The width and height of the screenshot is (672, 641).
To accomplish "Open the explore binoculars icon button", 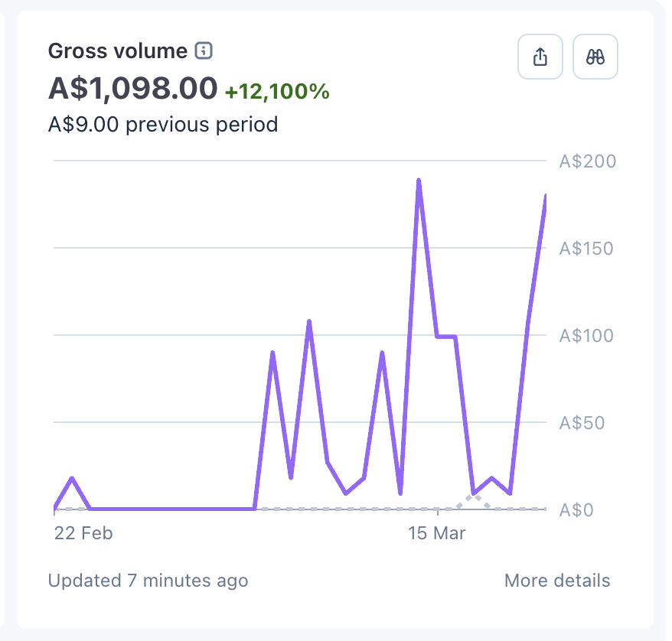I will point(595,57).
